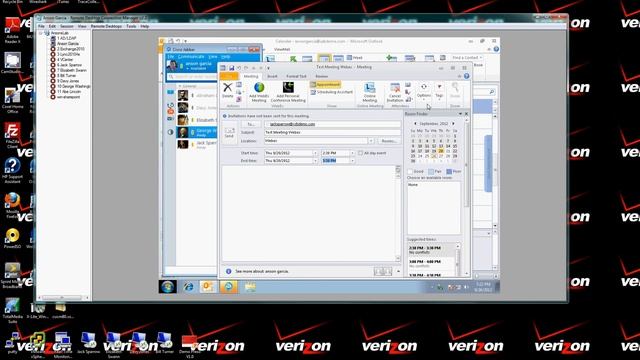Screen dimensions: 640x360
Task: Open Windows Explorer from the remote taskbar
Action: [x=250, y=287]
